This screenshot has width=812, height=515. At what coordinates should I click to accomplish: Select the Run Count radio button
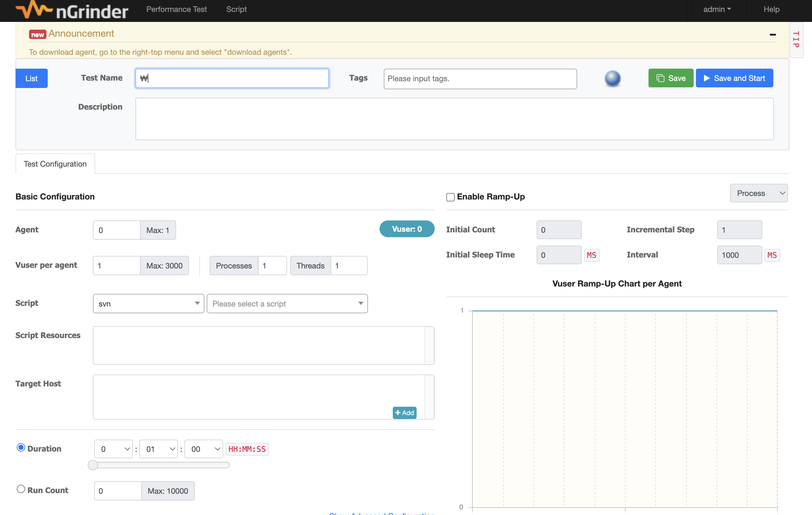pos(21,489)
